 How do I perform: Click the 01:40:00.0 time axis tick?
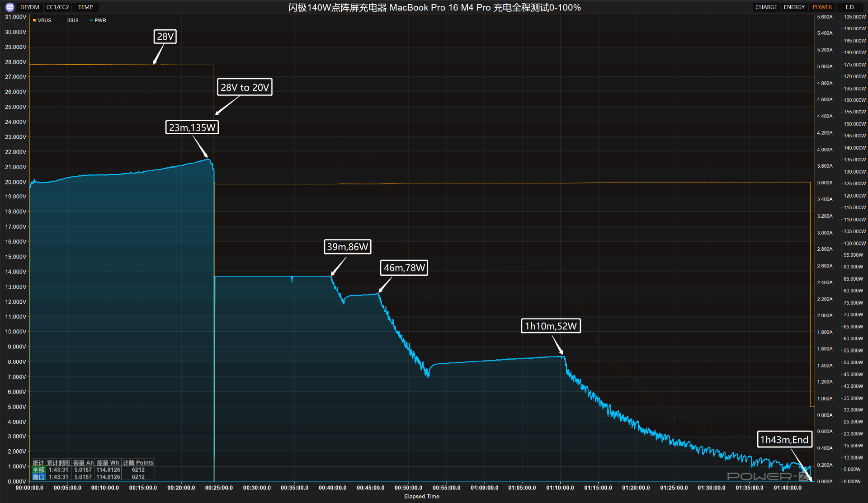(788, 488)
